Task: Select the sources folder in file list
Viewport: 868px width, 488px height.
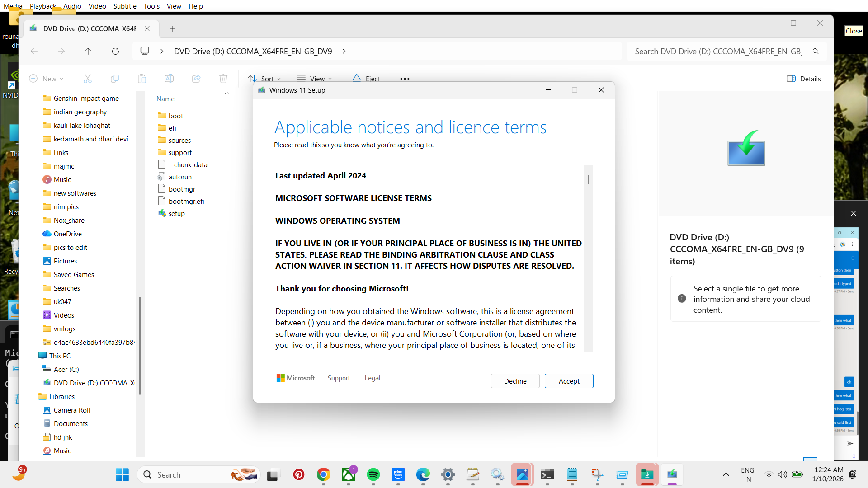Action: pos(179,141)
